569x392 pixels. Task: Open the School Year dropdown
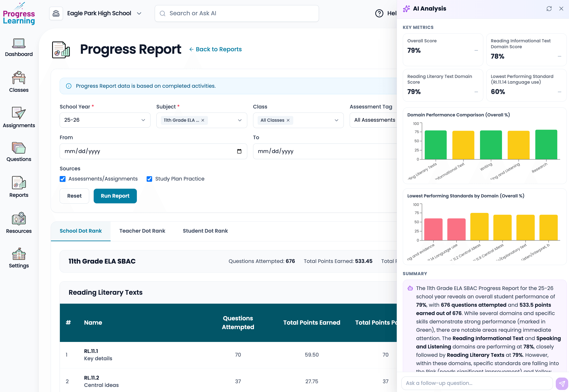(143, 120)
